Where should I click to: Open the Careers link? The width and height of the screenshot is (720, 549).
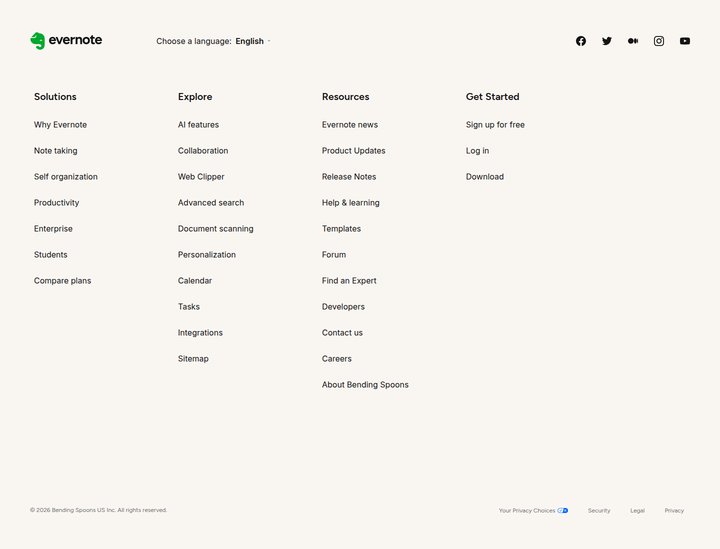click(337, 359)
